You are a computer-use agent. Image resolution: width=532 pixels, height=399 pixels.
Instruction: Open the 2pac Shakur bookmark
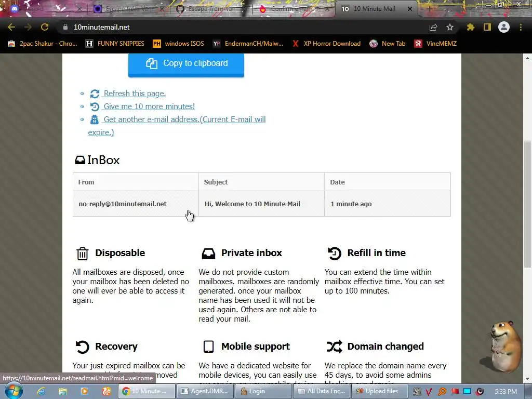(43, 44)
